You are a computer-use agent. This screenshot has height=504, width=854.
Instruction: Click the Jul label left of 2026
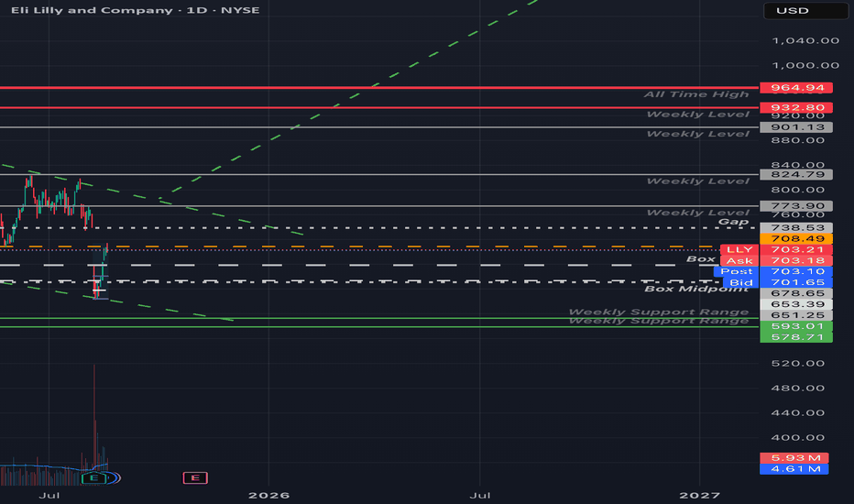(49, 495)
